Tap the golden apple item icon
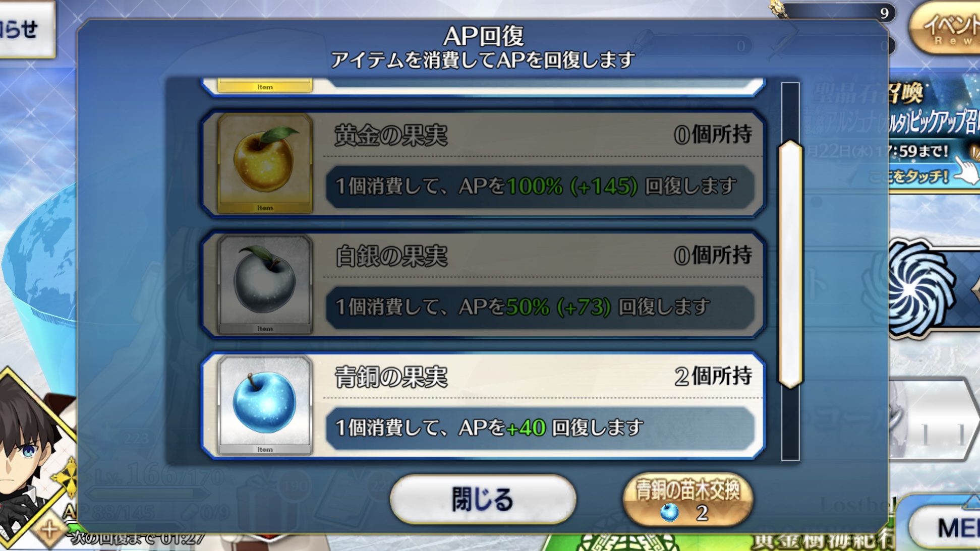 point(265,163)
